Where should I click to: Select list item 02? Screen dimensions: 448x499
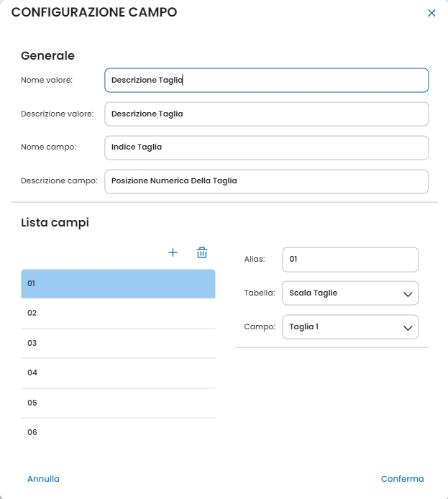coord(118,313)
